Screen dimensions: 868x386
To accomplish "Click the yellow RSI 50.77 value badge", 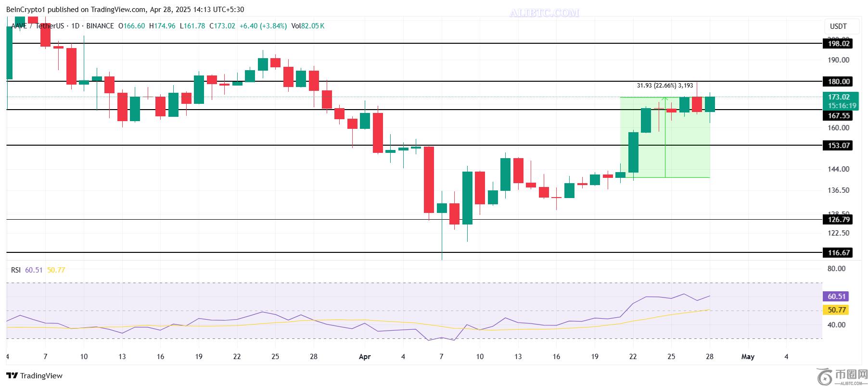I will [837, 310].
